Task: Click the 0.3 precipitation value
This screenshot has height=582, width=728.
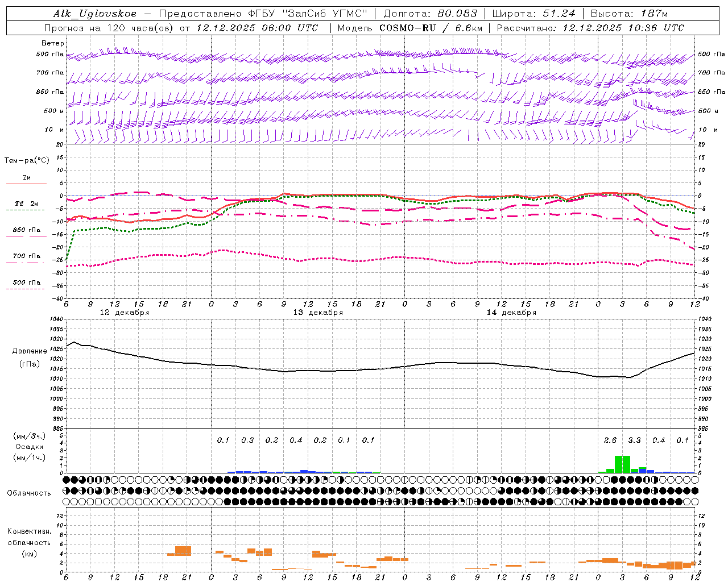Action: pos(247,440)
